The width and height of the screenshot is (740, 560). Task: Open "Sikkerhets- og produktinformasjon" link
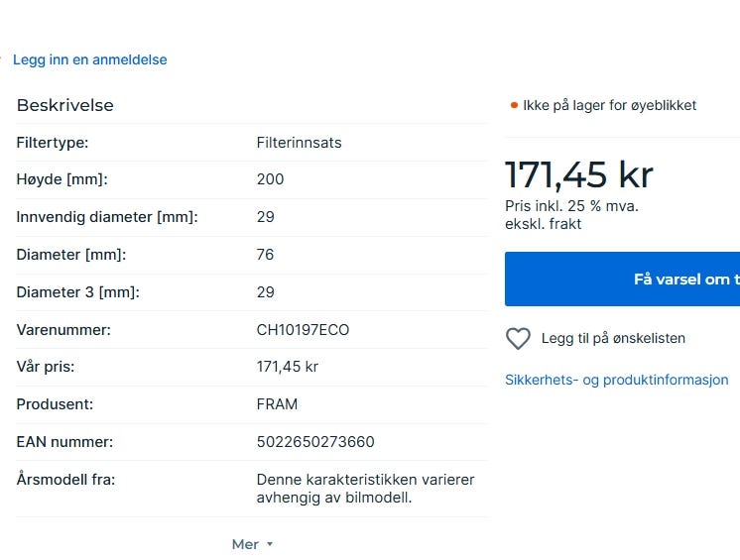click(x=616, y=380)
